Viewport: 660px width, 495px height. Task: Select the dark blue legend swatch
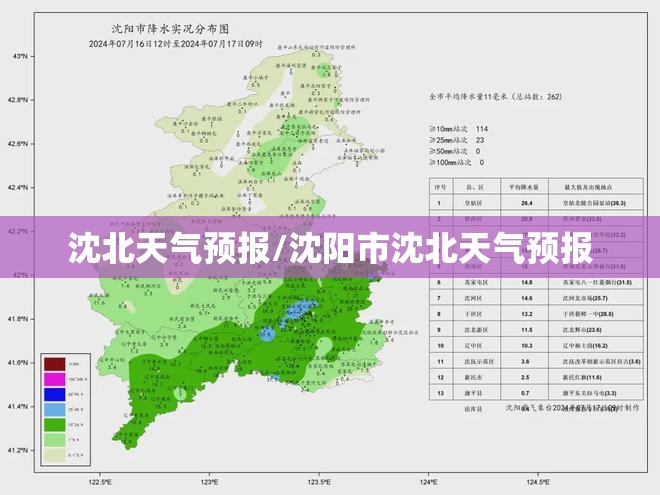pyautogui.click(x=55, y=394)
